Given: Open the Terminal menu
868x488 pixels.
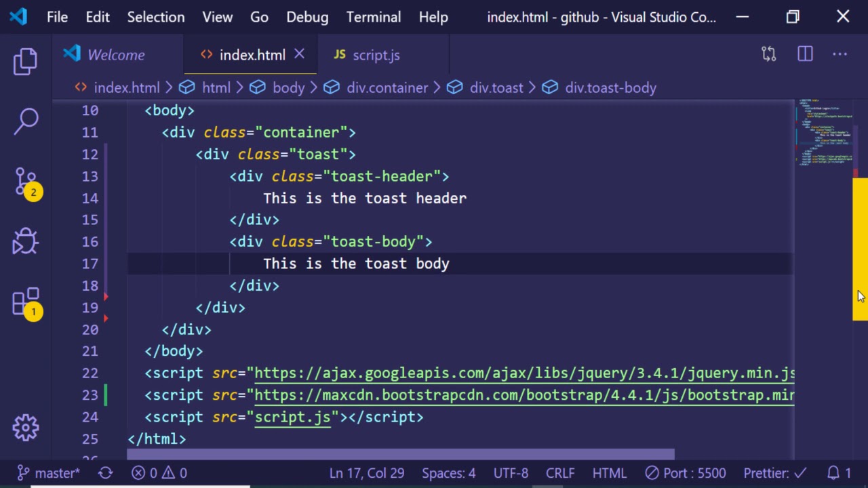Looking at the screenshot, I should (x=374, y=17).
